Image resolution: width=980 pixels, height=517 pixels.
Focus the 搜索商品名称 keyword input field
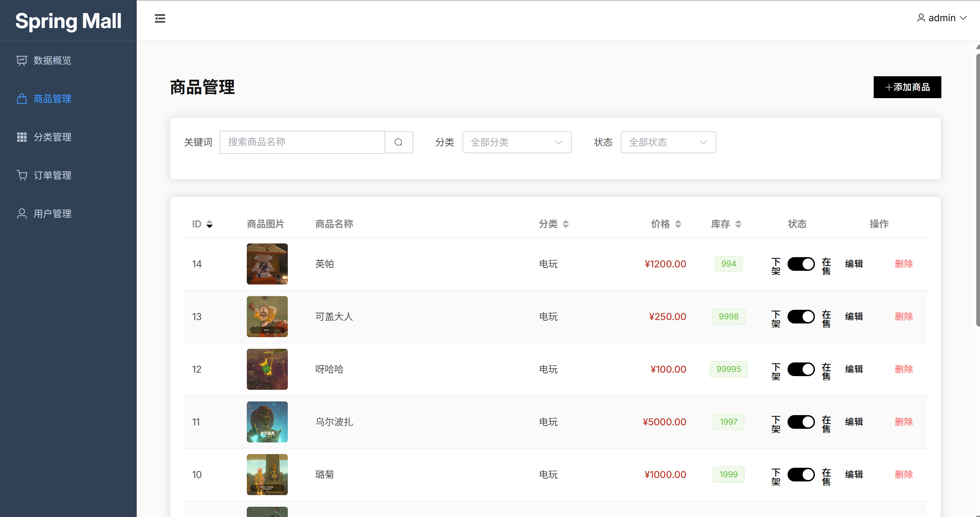(x=302, y=142)
